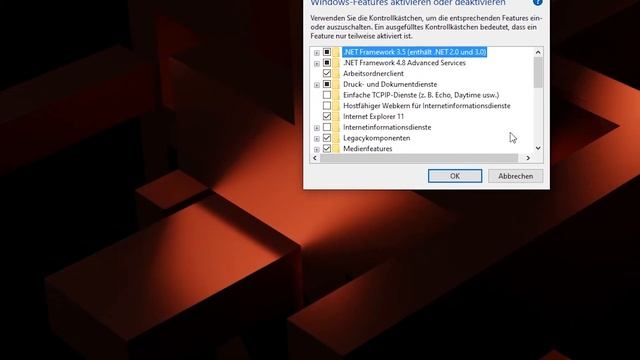Click the horizontal scroll right arrow
Screen dimensions: 640x360
(528, 158)
